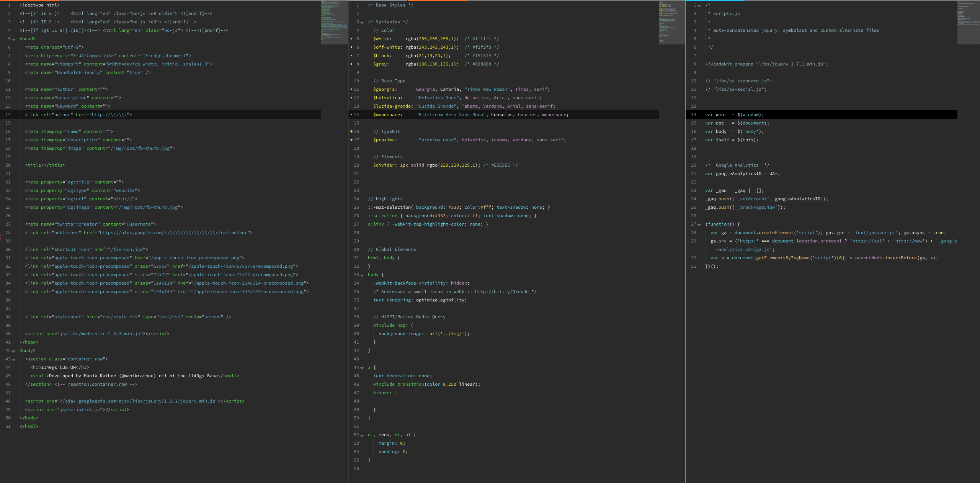This screenshot has width=980, height=483.
Task: Click the -webkit-backface-visibility: hidden line
Action: click(x=421, y=283)
